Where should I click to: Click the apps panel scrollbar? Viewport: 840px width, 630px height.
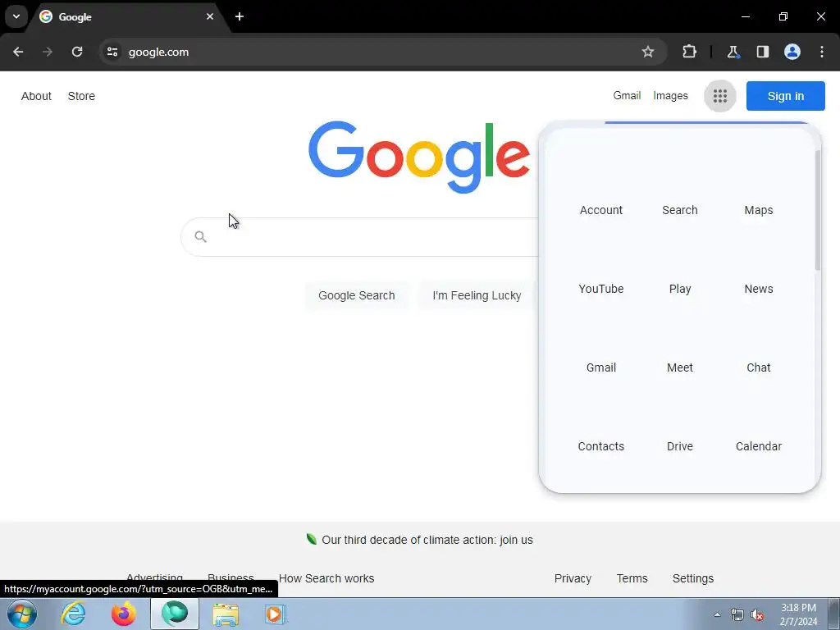coord(818,210)
